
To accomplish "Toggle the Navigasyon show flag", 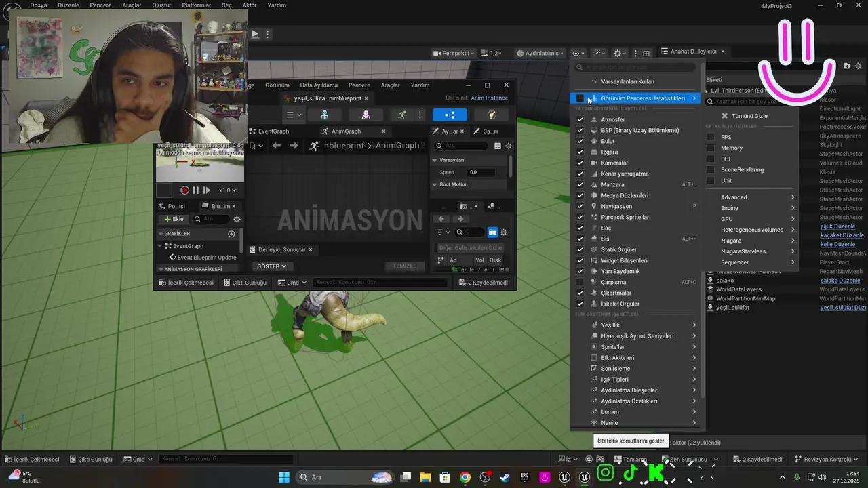I will tap(580, 206).
